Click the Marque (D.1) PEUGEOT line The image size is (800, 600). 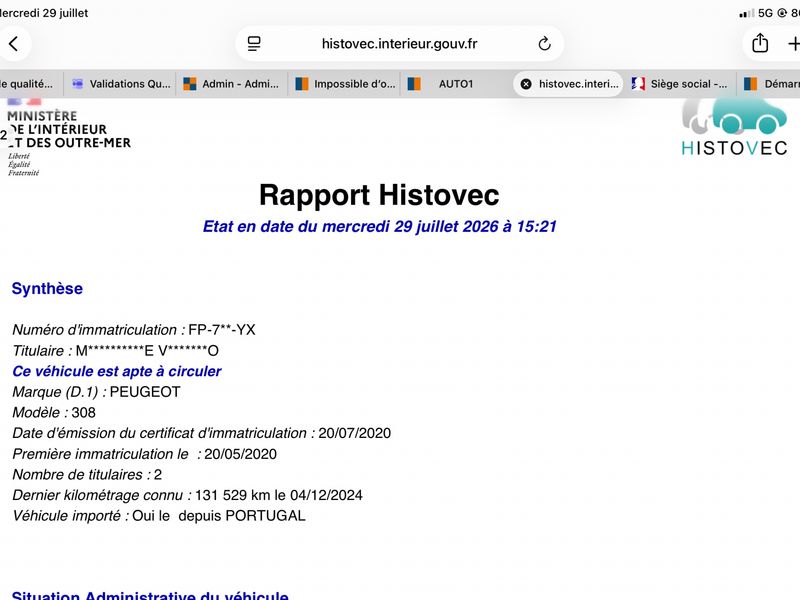click(x=96, y=392)
